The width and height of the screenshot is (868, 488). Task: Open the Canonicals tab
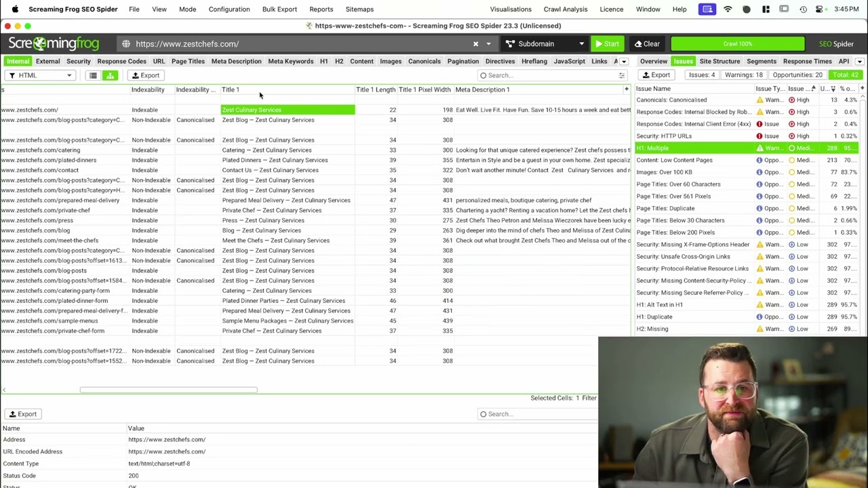click(424, 61)
